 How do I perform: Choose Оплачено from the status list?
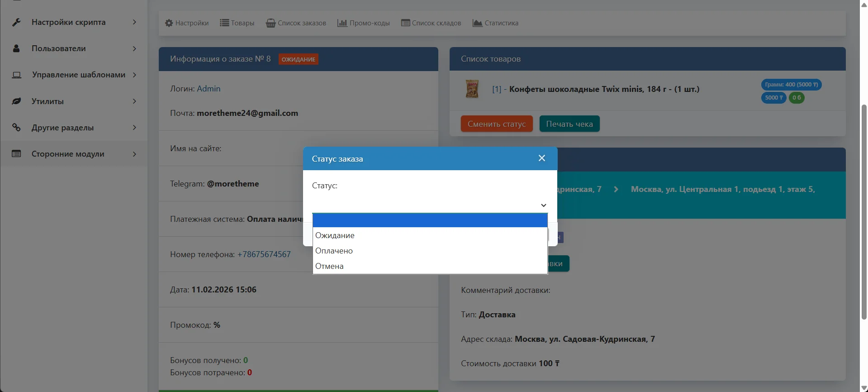(334, 251)
